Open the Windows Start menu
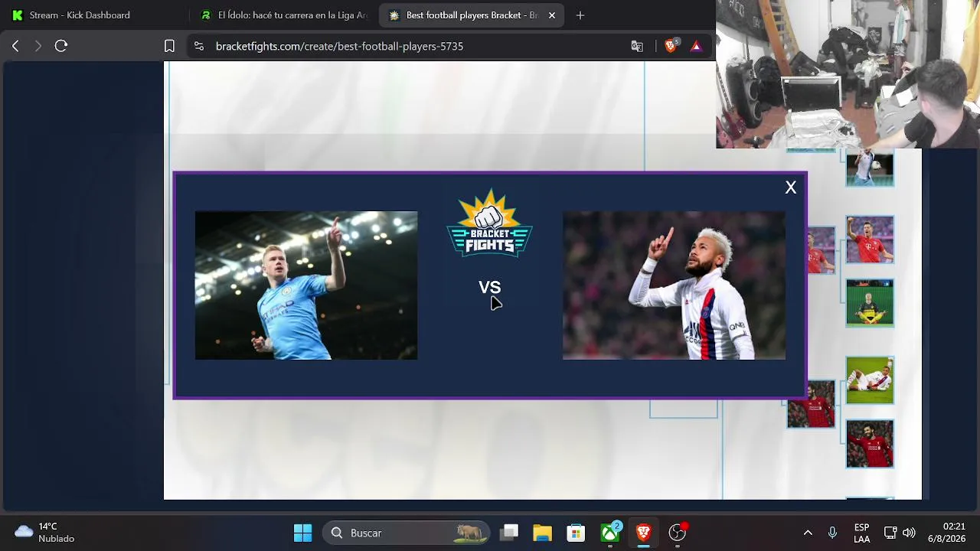980x551 pixels. click(x=303, y=533)
